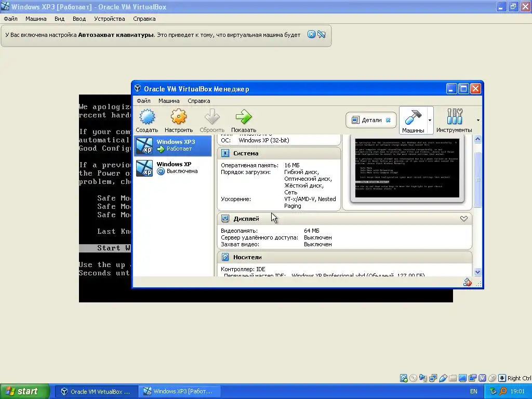The image size is (532, 399).
Task: Click the audio status icon
Action: click(x=423, y=378)
